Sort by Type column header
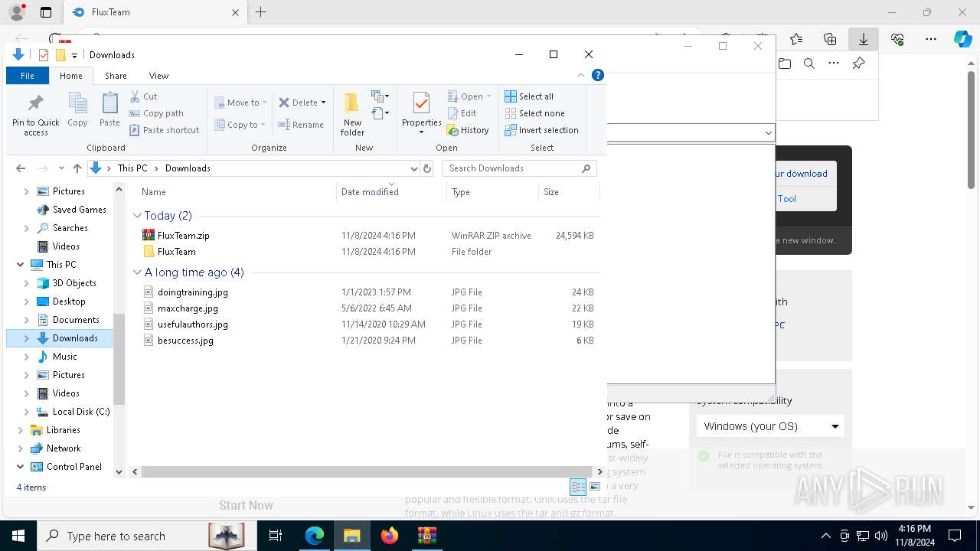This screenshot has height=551, width=980. tap(492, 192)
